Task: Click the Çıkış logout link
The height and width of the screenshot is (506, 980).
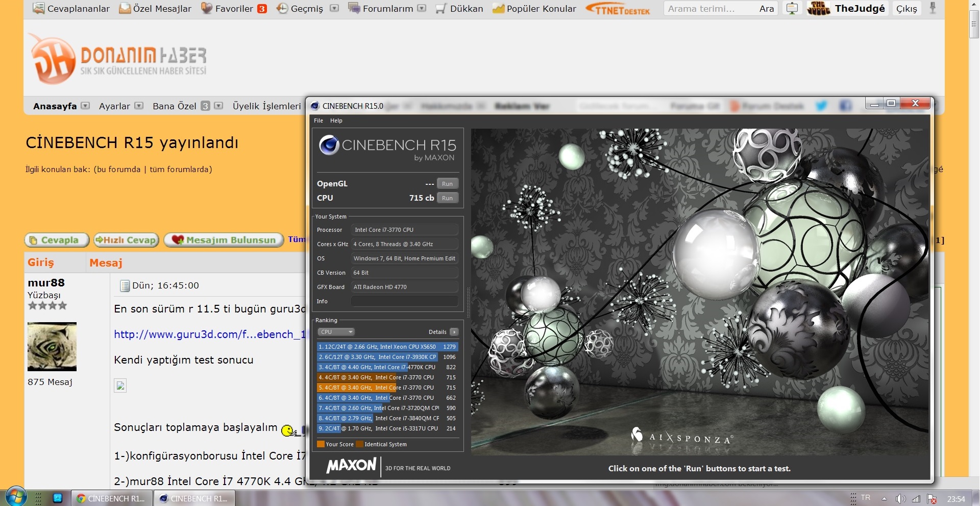Action: point(906,9)
